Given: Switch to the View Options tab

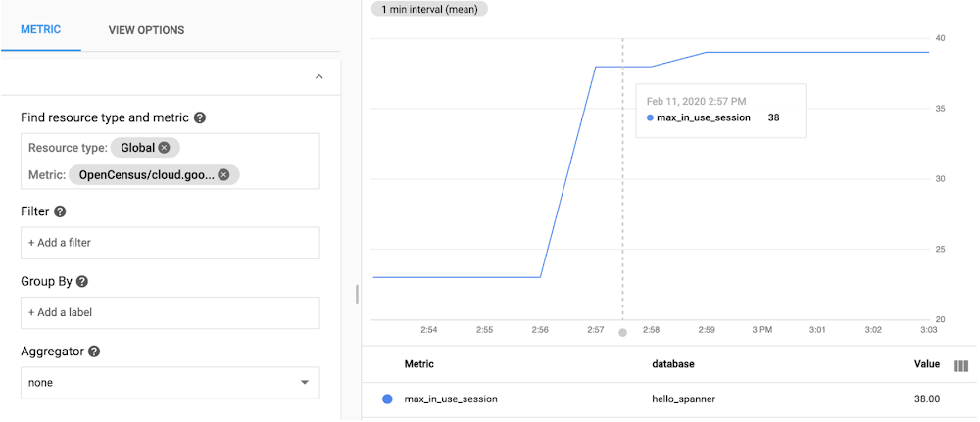Looking at the screenshot, I should point(146,30).
